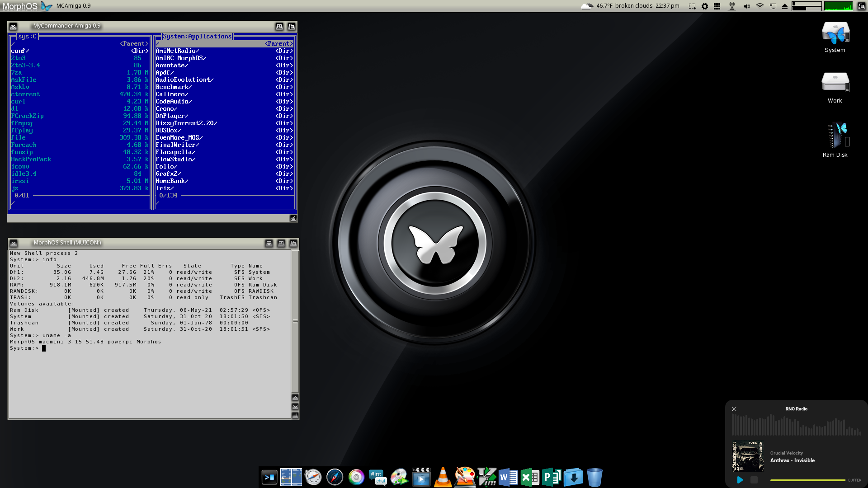Adjust the radio volume slider
The height and width of the screenshot is (488, 868).
[x=807, y=480]
